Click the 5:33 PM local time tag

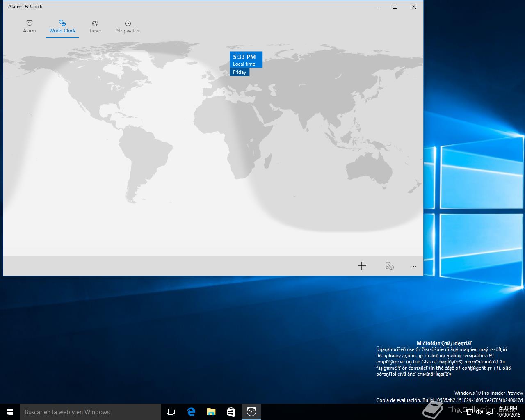[246, 60]
